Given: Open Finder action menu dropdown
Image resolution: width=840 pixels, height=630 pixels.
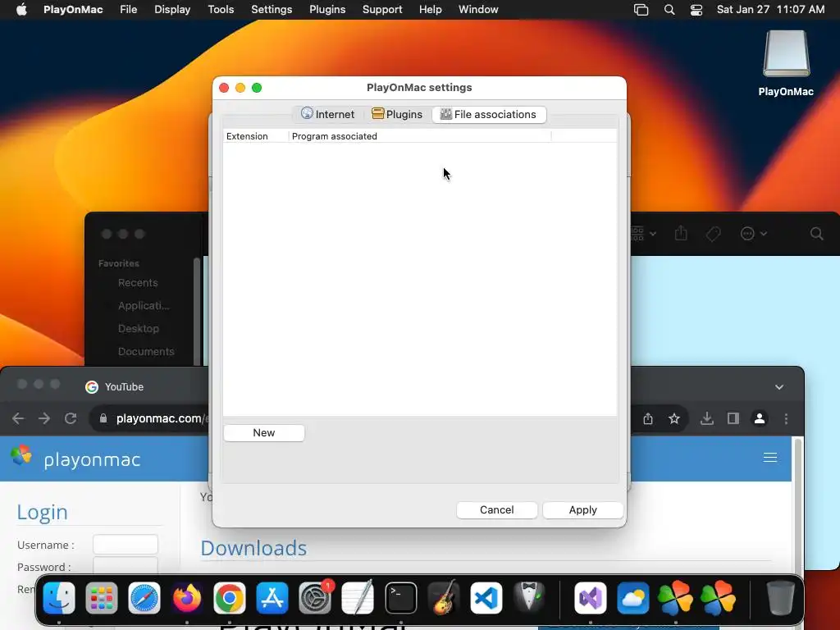Looking at the screenshot, I should (x=753, y=234).
